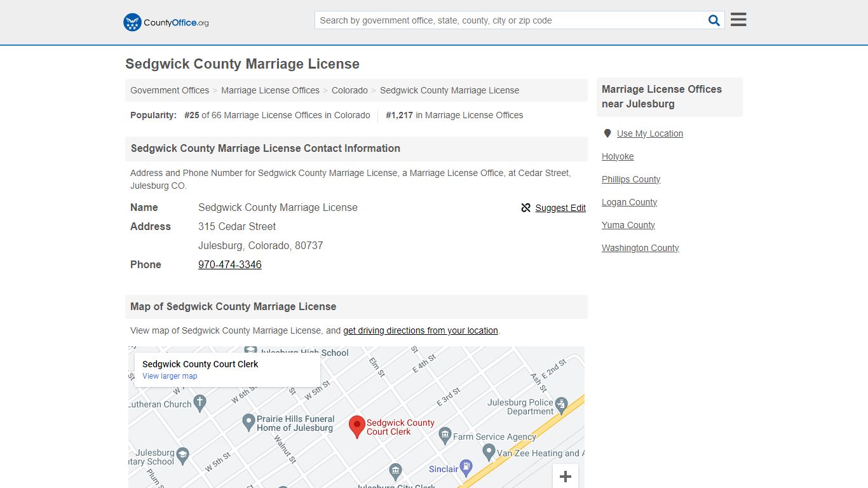The width and height of the screenshot is (868, 488).
Task: Open get driving directions from your location
Action: pyautogui.click(x=421, y=330)
